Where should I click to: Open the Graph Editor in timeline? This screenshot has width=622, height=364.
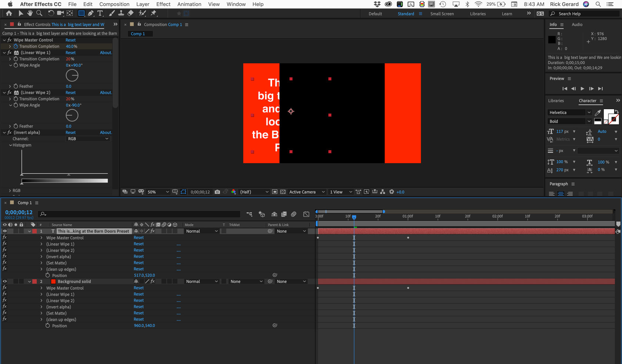tap(306, 214)
